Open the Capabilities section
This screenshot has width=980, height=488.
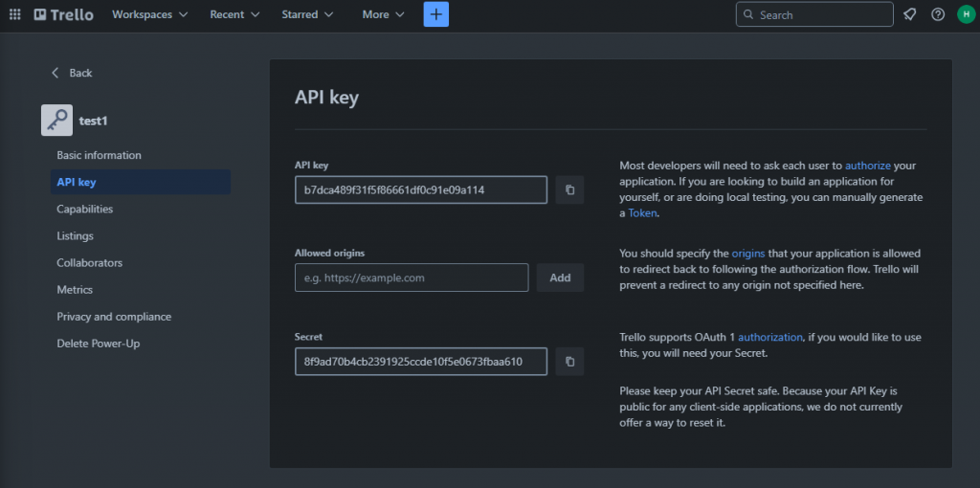pyautogui.click(x=85, y=209)
